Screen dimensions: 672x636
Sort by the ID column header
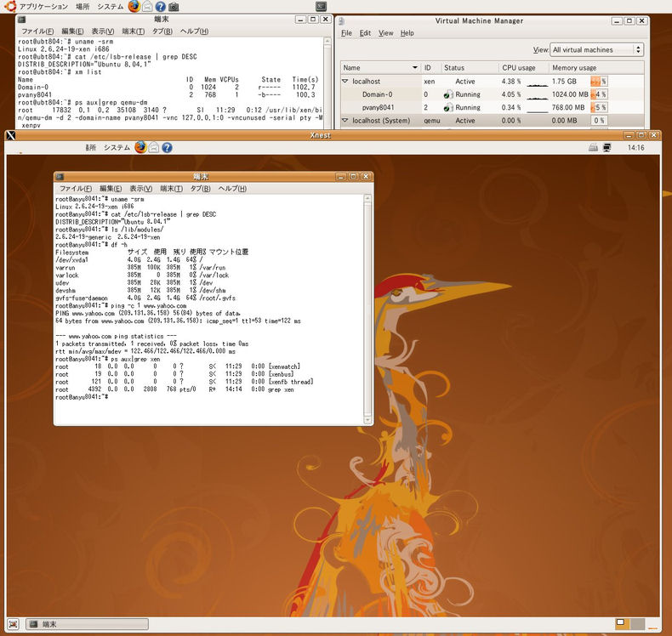pyautogui.click(x=431, y=68)
